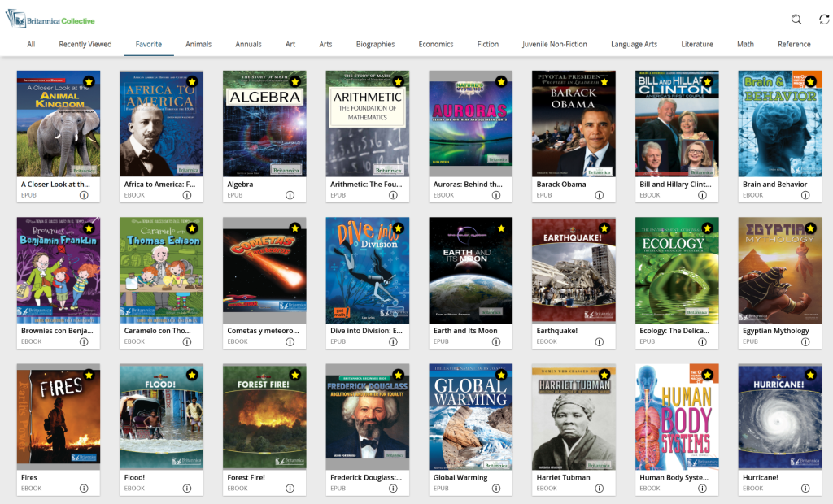Toggle favorite star on Algebra
The width and height of the screenshot is (833, 504).
point(294,82)
